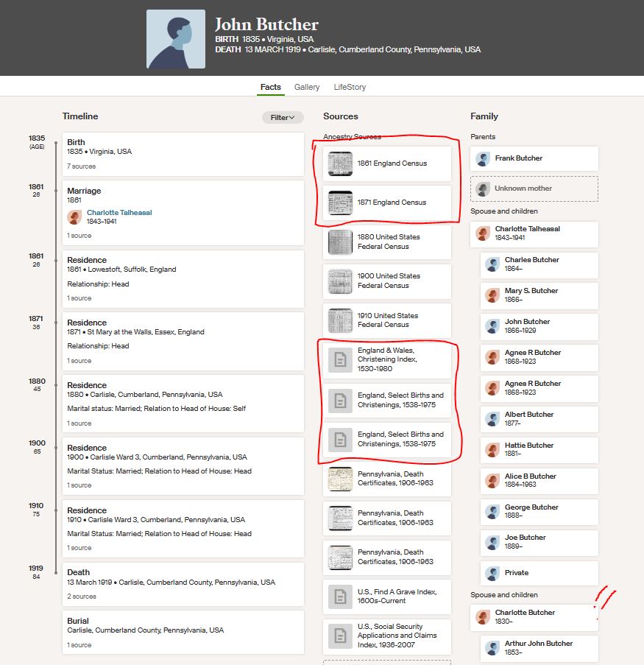The image size is (644, 665).
Task: Open 1880 United States Federal Census record
Action: pos(388,242)
